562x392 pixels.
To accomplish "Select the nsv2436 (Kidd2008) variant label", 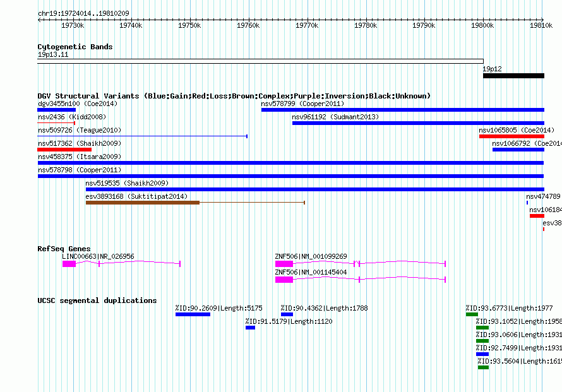I will (72, 117).
